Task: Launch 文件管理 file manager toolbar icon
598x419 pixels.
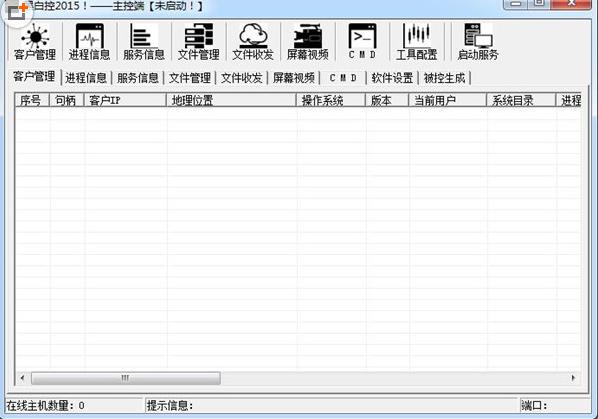Action: [198, 42]
